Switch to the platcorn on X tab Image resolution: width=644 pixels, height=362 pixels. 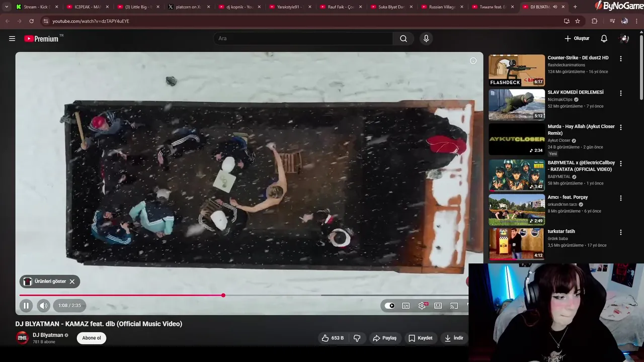188,7
